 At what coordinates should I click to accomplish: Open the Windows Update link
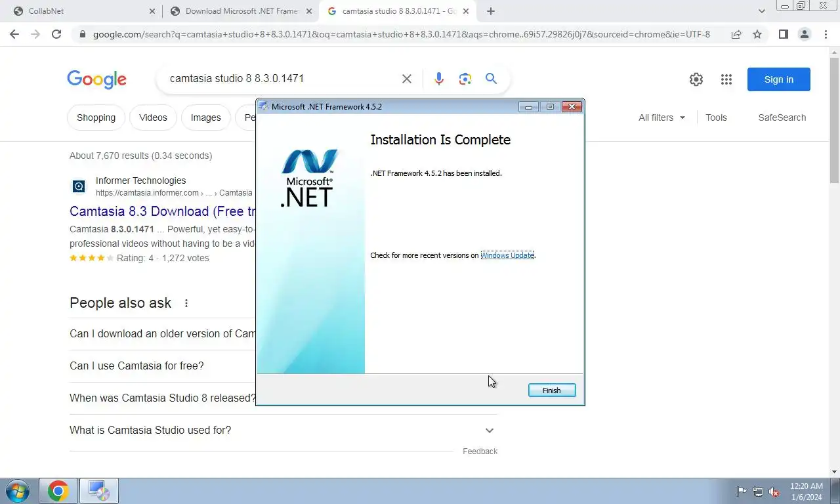click(x=507, y=255)
